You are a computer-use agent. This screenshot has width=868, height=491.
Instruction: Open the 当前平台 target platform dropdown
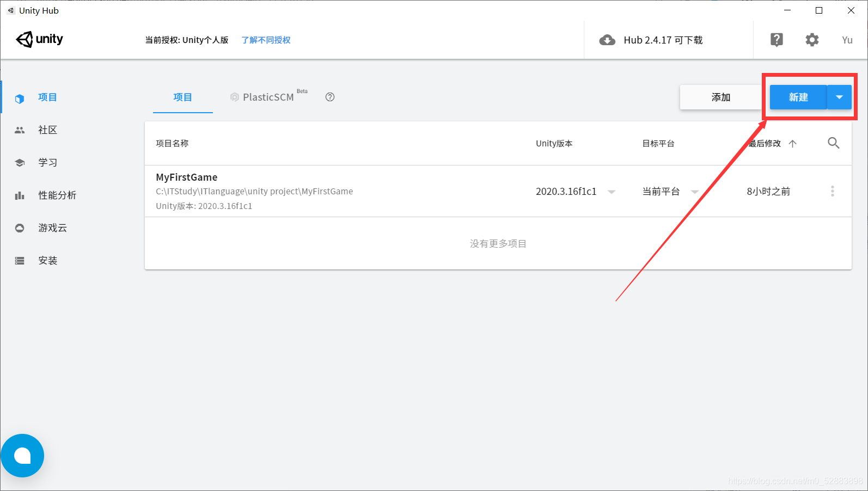tap(695, 192)
